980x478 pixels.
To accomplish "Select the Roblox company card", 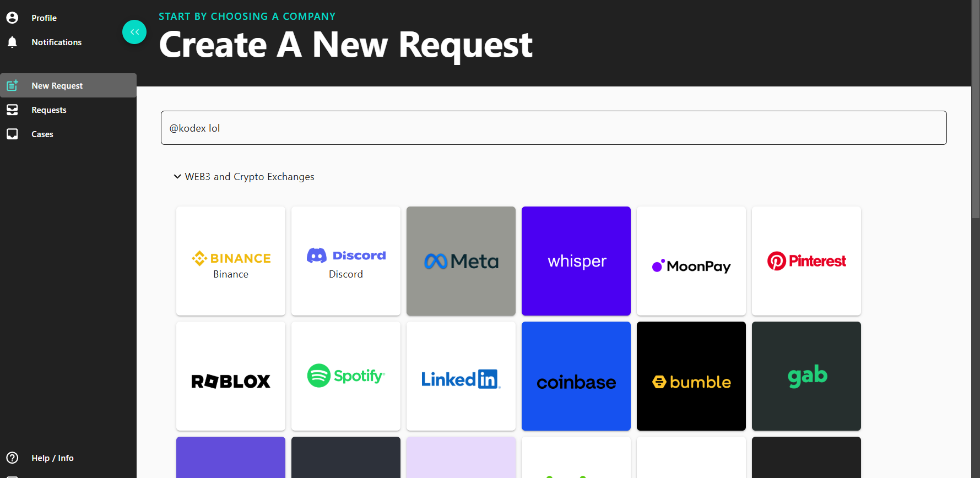I will 231,376.
